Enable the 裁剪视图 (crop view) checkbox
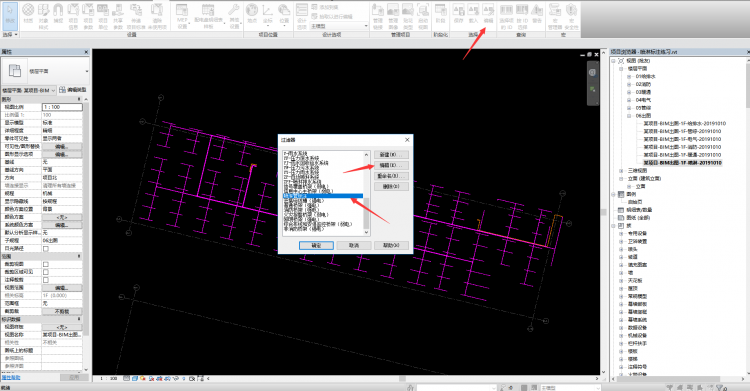This screenshot has width=750, height=391. [46, 264]
